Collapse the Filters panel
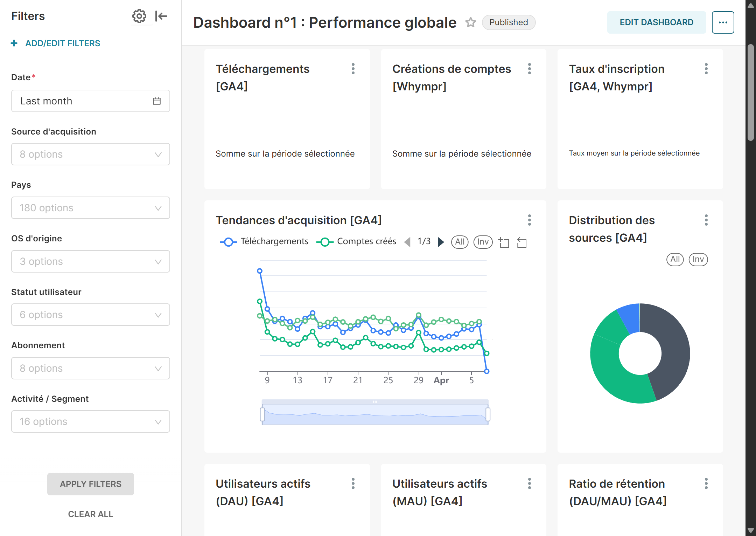This screenshot has height=536, width=756. pos(161,16)
